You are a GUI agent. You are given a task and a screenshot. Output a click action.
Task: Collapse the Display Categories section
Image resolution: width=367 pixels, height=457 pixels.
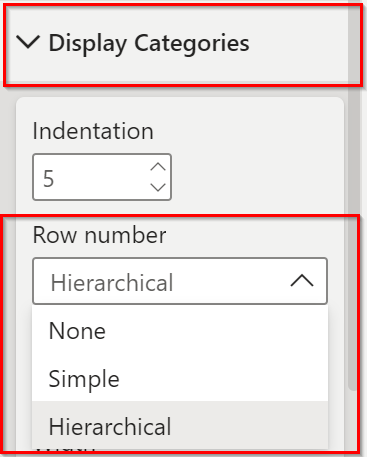(x=28, y=42)
